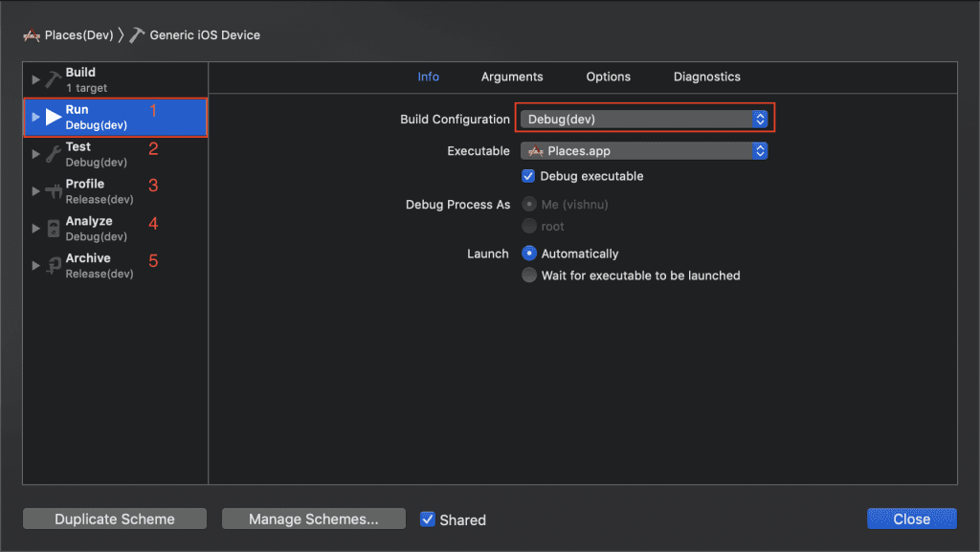Click the '1 target' text under Build
This screenshot has width=980, height=552.
point(86,88)
